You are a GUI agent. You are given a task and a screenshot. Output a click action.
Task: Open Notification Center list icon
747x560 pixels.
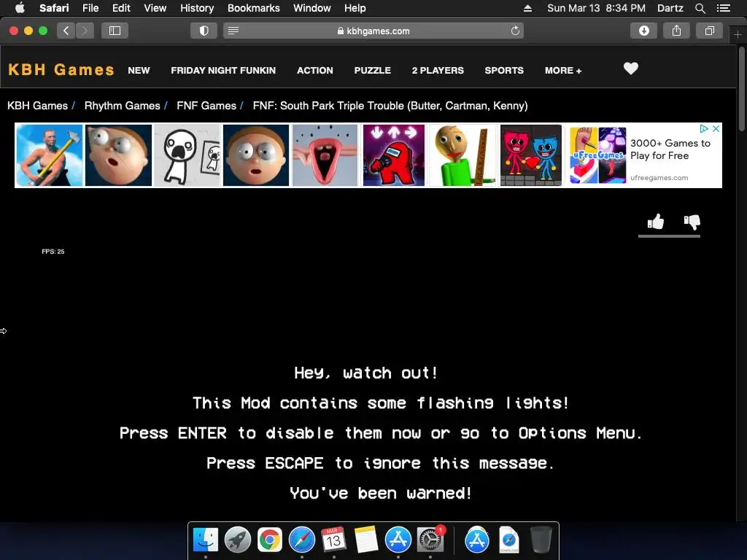[723, 8]
